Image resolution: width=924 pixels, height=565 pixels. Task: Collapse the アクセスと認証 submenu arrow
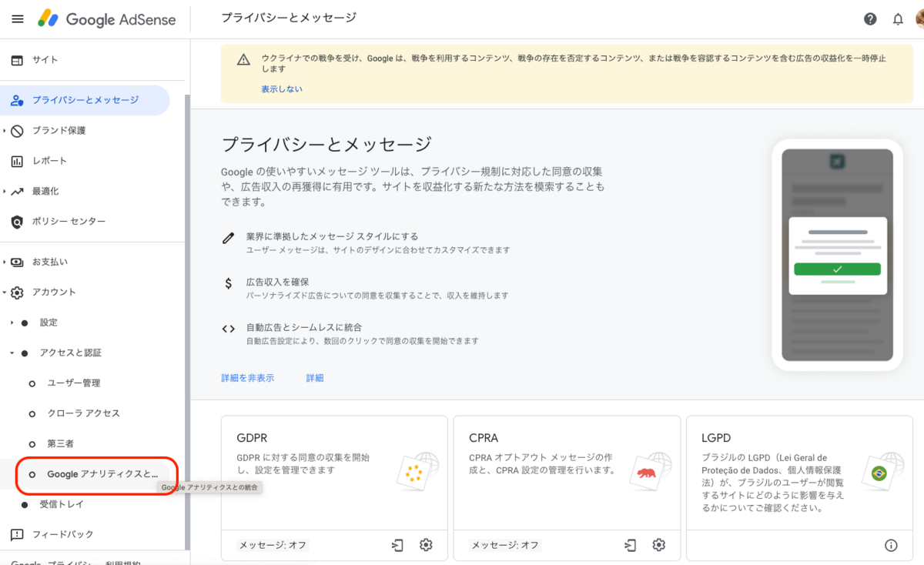(12, 353)
